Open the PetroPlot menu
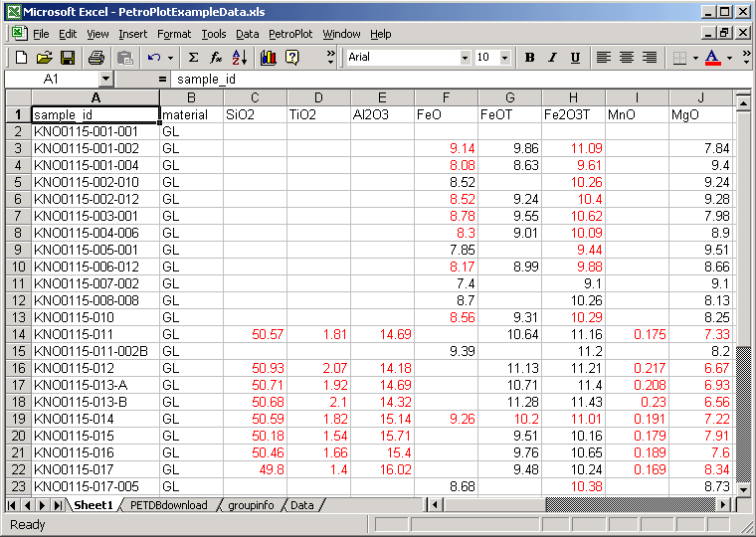 [290, 34]
